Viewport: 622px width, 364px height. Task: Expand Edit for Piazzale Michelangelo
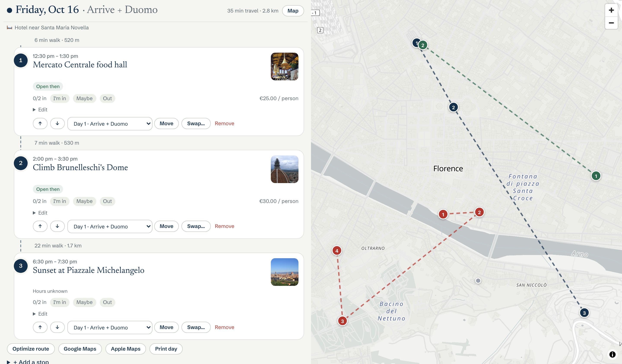[x=40, y=314]
